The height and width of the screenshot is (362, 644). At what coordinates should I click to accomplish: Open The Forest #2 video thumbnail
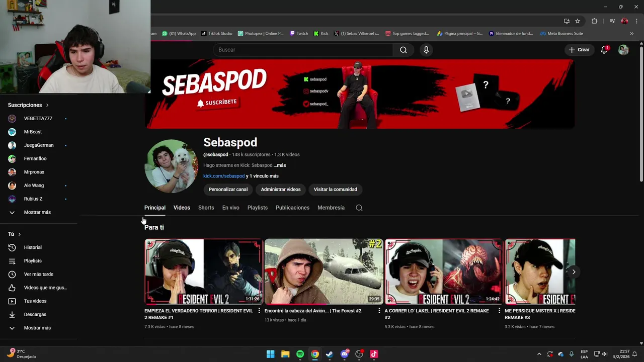pos(324,272)
